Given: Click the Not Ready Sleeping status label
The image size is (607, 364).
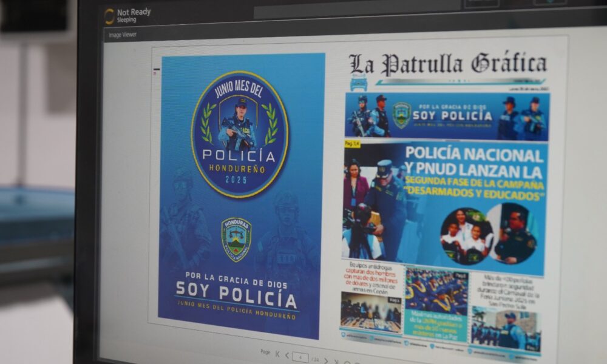Looking at the screenshot, I should tap(134, 15).
